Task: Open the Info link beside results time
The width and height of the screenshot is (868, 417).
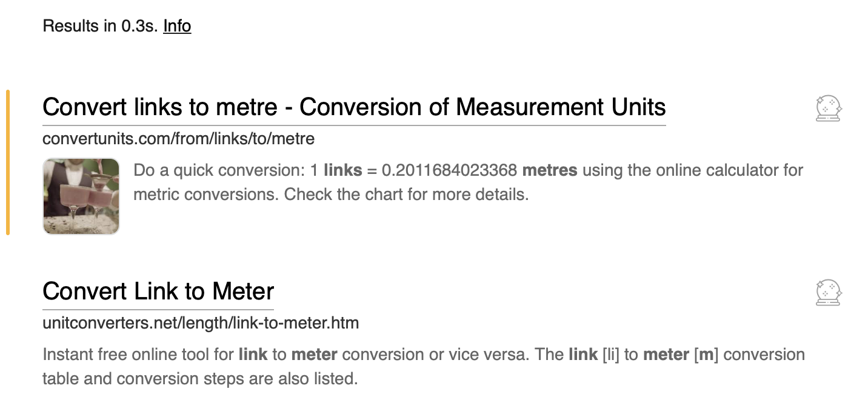Action: point(177,26)
